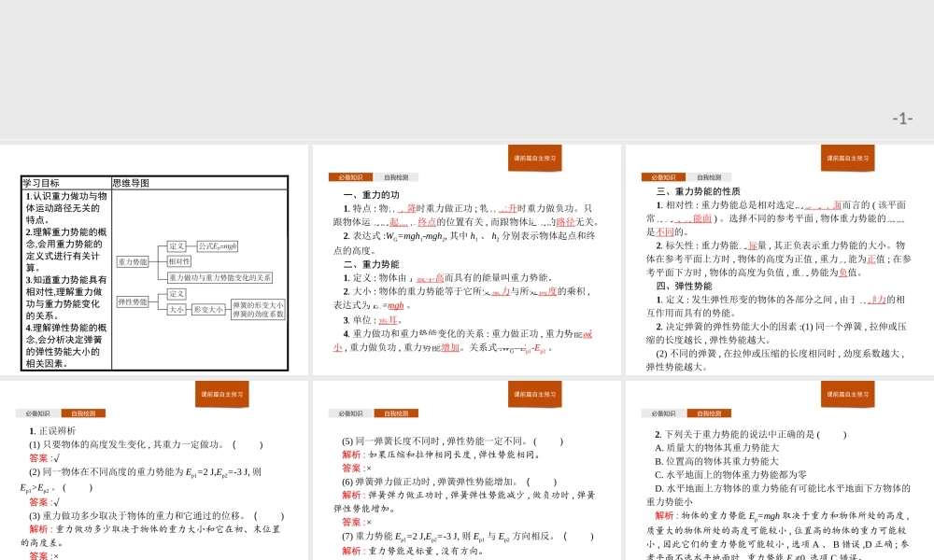
Task: Click the 课前篇自主预习 banner on the bottom-right slide
Action: point(847,394)
